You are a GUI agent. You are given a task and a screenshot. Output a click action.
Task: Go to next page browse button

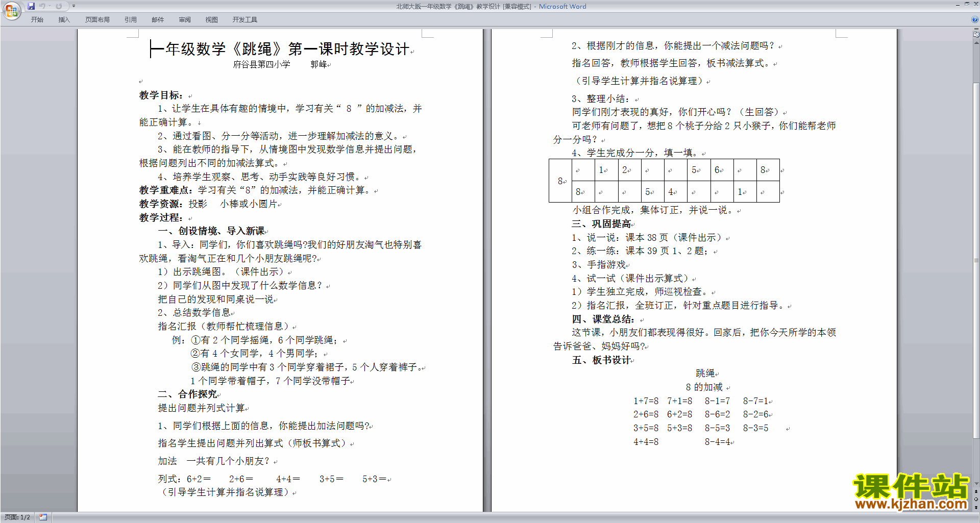pyautogui.click(x=976, y=507)
